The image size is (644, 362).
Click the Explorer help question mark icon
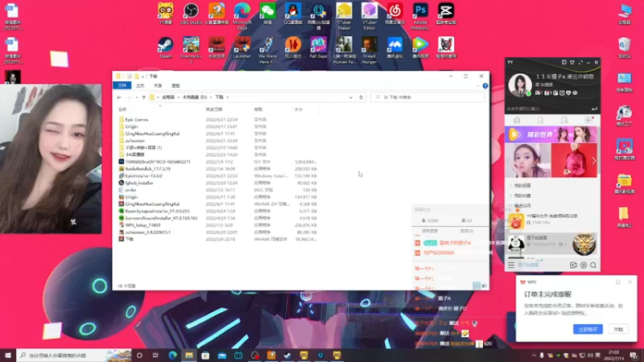point(485,86)
